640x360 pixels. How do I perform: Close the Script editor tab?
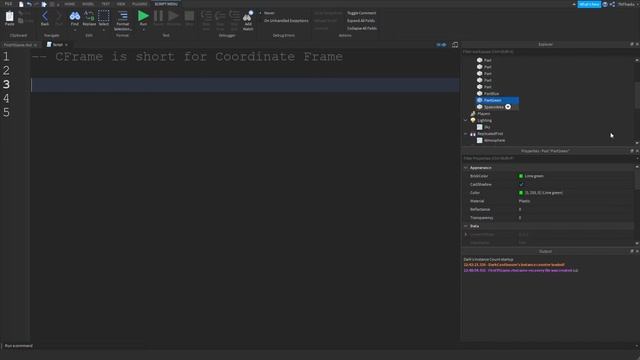point(66,45)
